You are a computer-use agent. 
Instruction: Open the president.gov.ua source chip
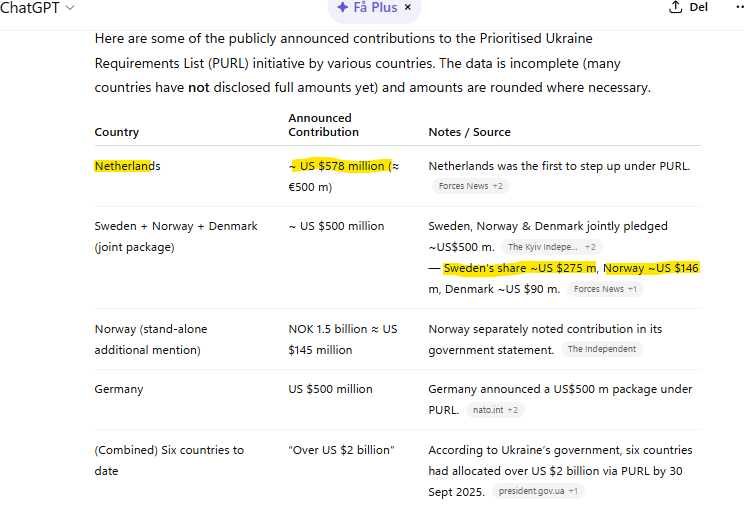538,491
